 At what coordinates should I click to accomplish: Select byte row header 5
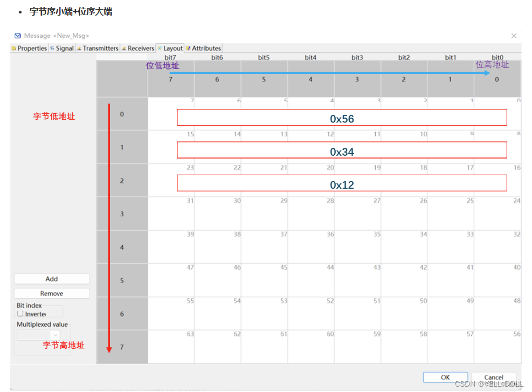[122, 280]
